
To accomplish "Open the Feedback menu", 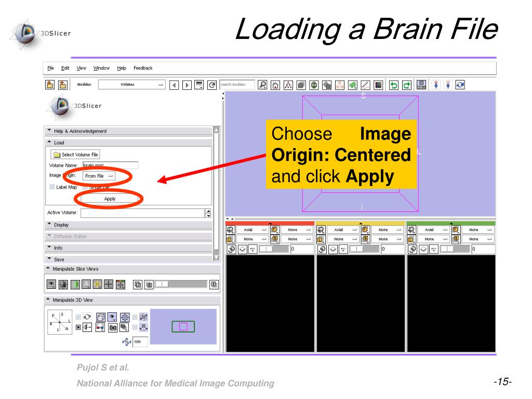I will 143,68.
